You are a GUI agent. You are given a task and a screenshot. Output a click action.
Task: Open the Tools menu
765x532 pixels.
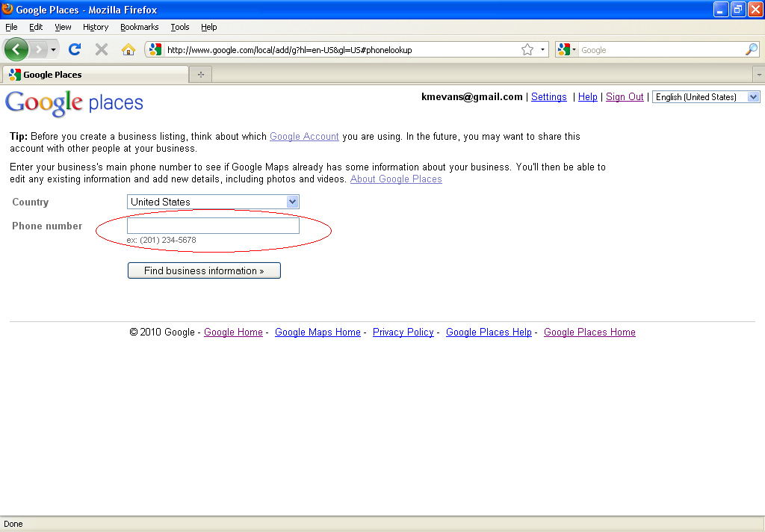click(x=180, y=27)
